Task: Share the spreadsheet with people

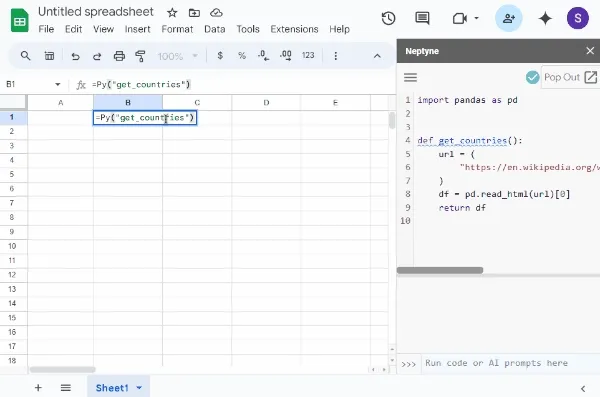Action: [x=509, y=18]
